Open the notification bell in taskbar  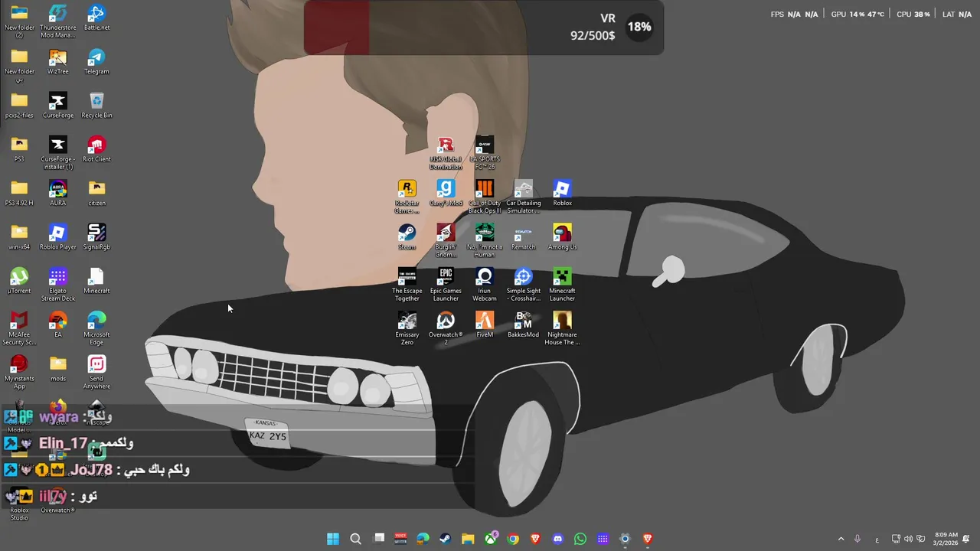pos(966,539)
